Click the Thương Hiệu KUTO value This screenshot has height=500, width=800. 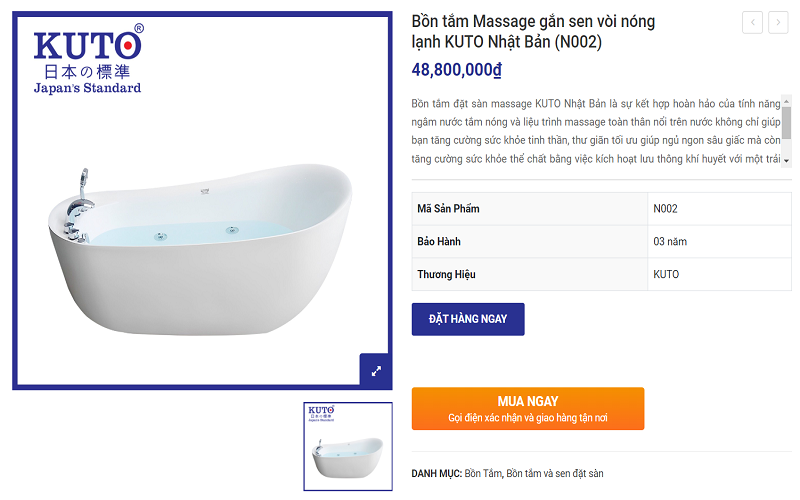tap(666, 274)
